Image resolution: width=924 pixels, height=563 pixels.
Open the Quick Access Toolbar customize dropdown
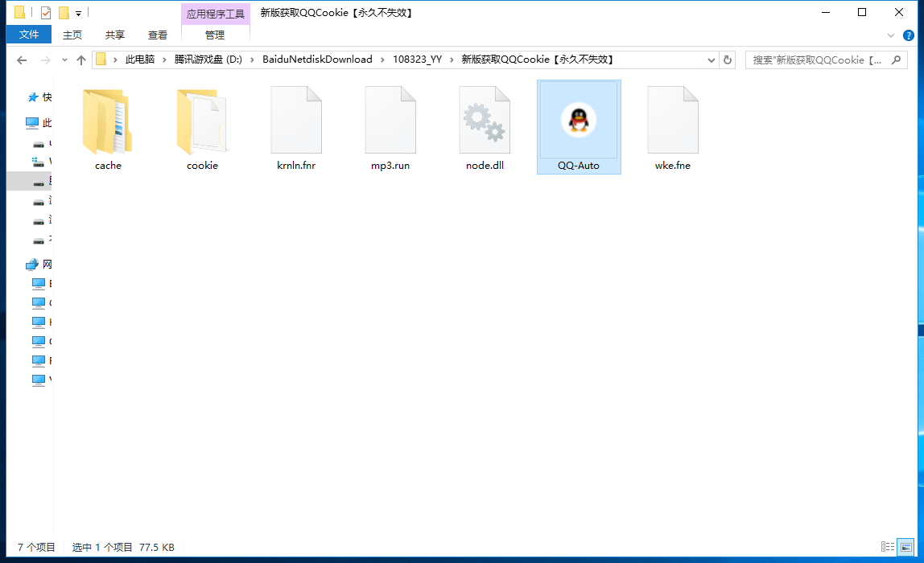click(x=79, y=13)
